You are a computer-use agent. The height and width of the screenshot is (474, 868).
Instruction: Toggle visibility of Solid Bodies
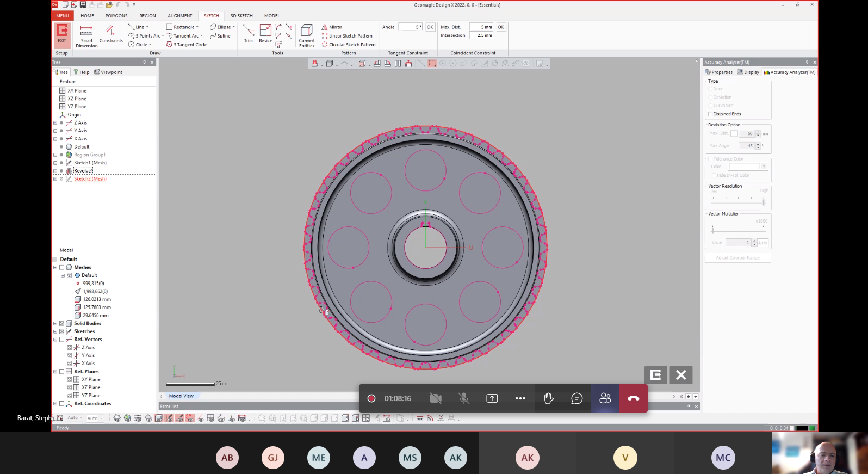tap(62, 323)
